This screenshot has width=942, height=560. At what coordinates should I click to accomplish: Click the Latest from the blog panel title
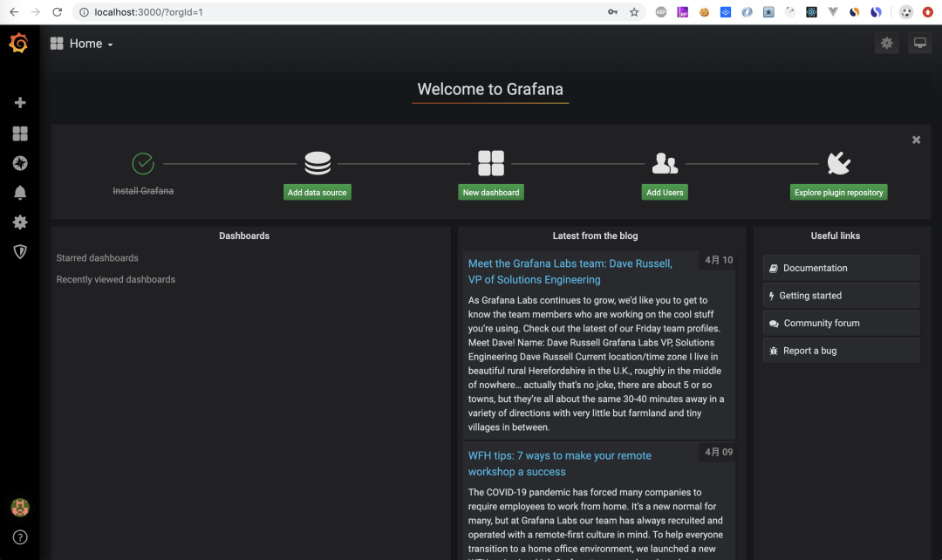(x=596, y=236)
